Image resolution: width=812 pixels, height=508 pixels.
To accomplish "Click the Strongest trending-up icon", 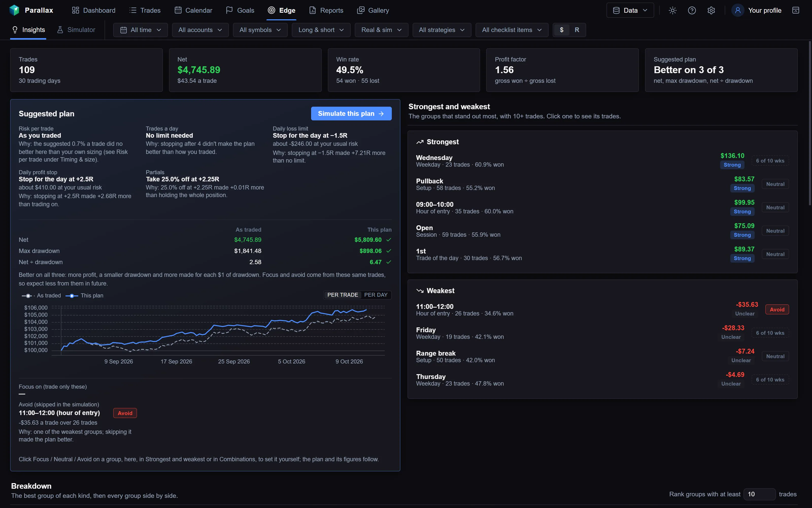I will [x=420, y=142].
